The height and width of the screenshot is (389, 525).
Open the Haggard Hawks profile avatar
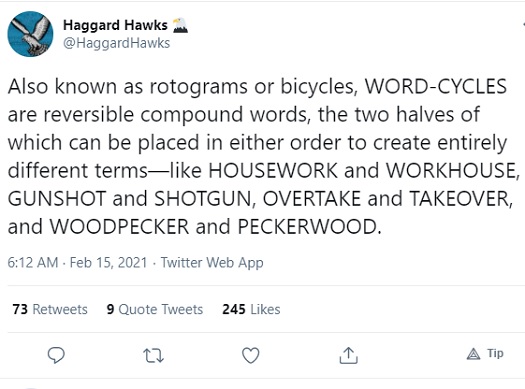pyautogui.click(x=30, y=34)
